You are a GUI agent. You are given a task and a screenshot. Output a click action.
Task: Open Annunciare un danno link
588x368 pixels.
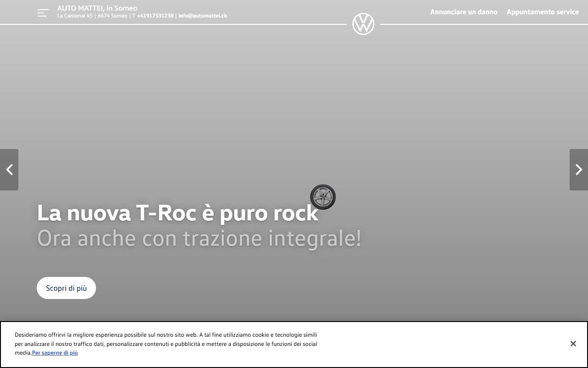[x=464, y=12]
